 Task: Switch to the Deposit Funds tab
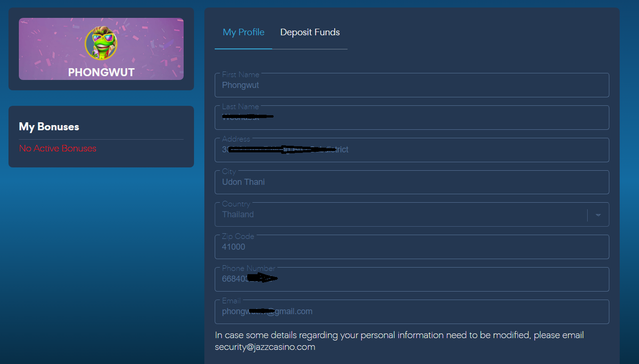pyautogui.click(x=310, y=32)
